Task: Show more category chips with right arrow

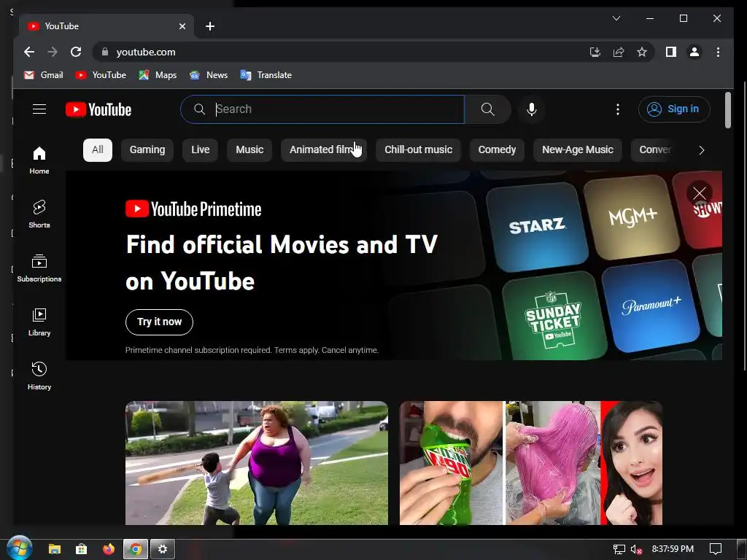Action: 701,150
